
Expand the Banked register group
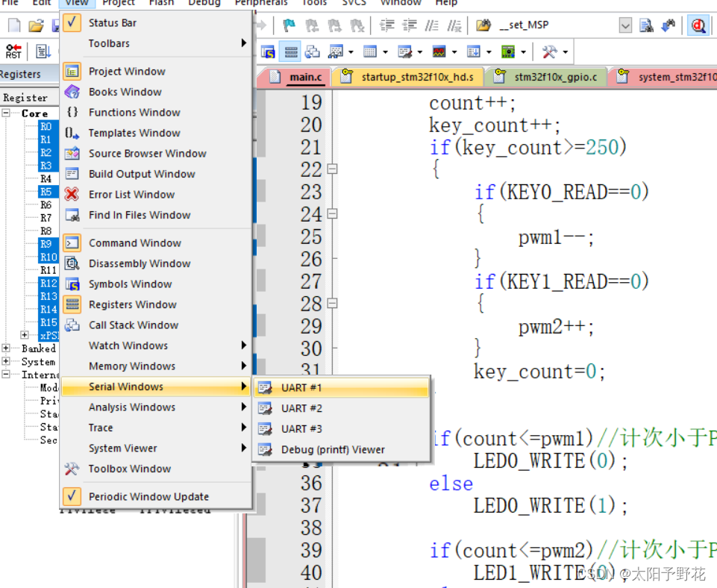(x=5, y=348)
